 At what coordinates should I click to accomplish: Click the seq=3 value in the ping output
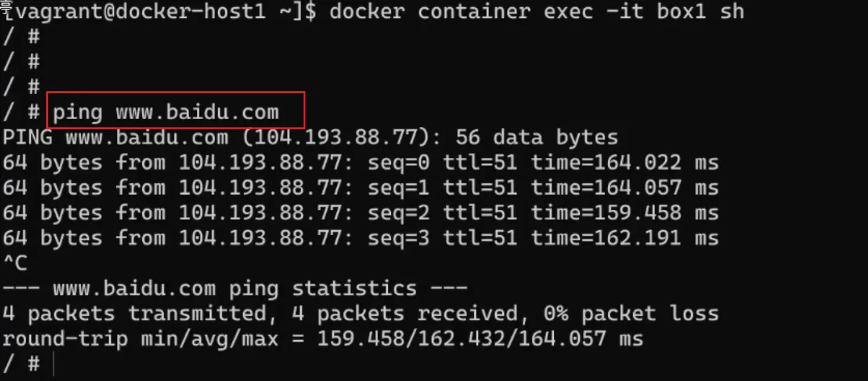398,238
